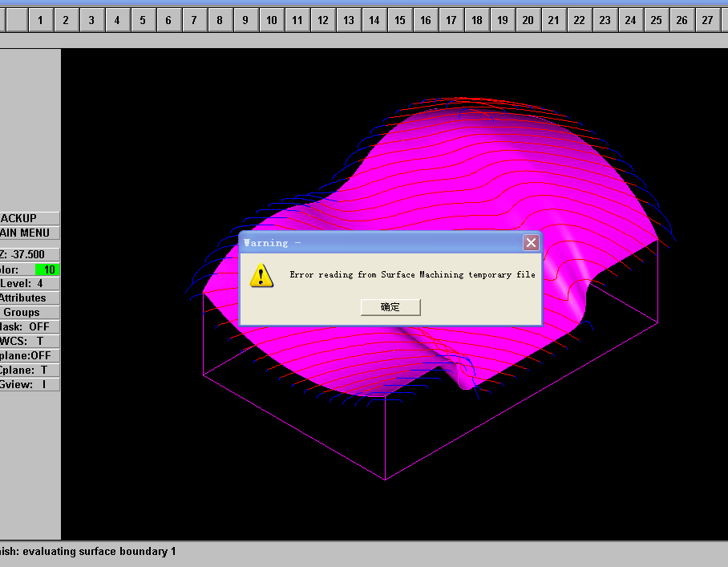This screenshot has width=728, height=567.
Task: Open the Groups button
Action: click(x=30, y=312)
